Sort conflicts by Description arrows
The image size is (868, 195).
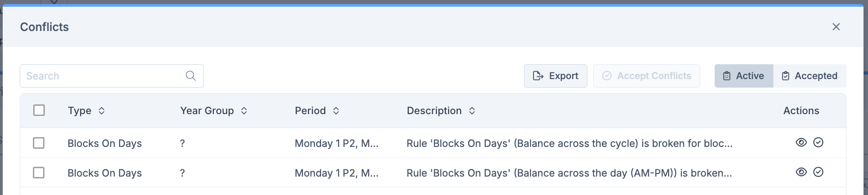click(472, 111)
